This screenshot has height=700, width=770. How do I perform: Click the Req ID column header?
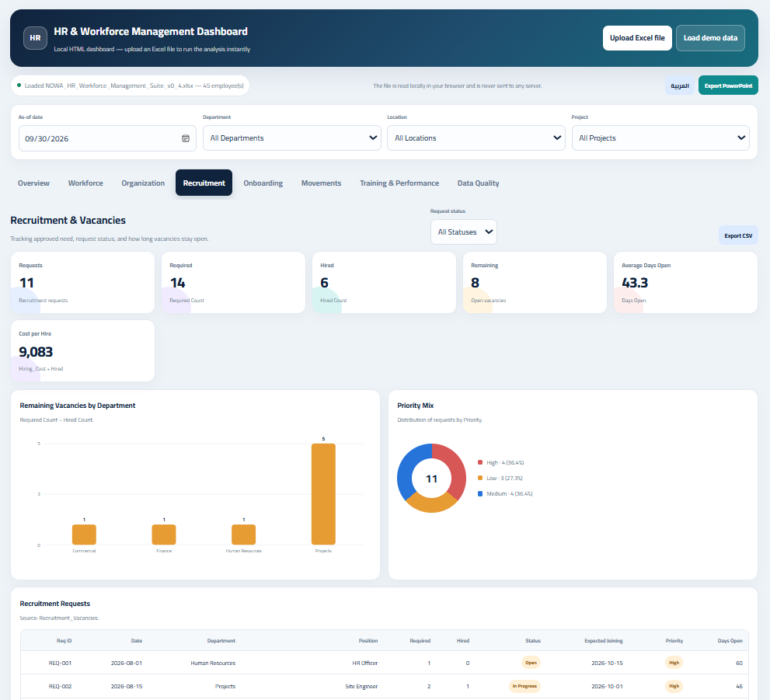coord(64,641)
